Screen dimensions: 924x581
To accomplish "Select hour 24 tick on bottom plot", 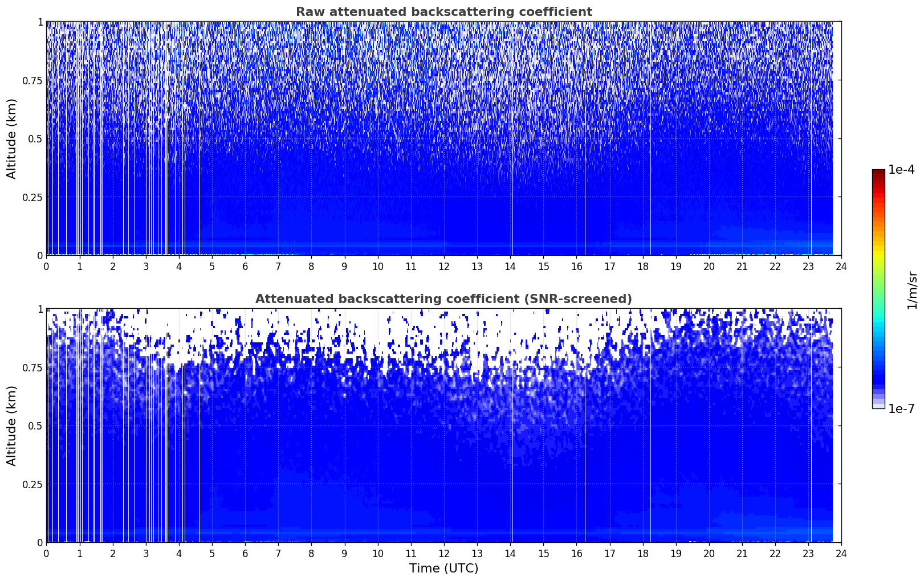I will click(x=841, y=553).
